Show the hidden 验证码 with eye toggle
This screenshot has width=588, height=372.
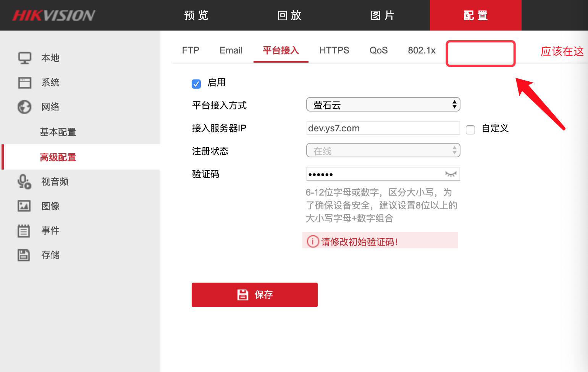click(x=450, y=174)
